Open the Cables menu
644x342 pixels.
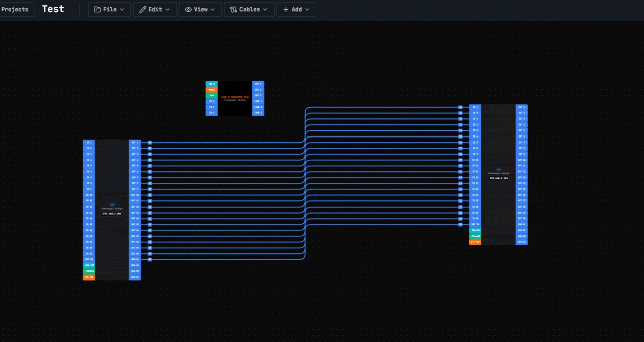[x=249, y=9]
